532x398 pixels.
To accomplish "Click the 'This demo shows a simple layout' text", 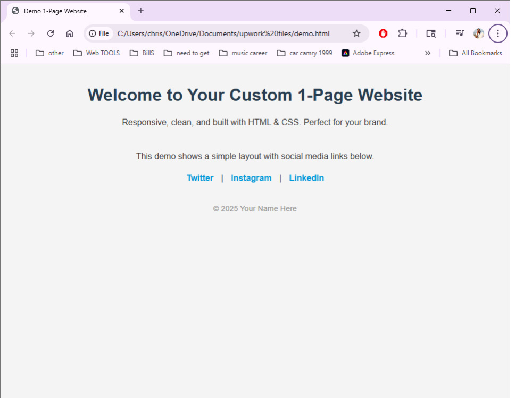I will pos(255,156).
